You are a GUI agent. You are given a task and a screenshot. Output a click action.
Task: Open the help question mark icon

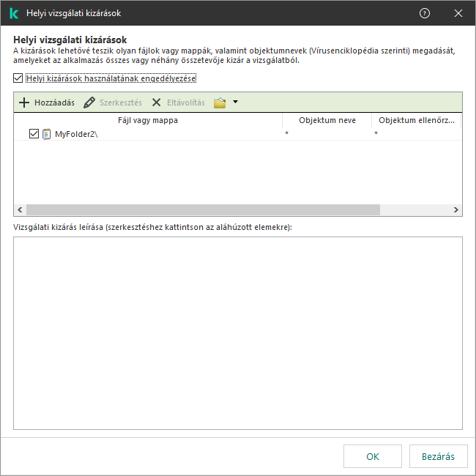[x=425, y=13]
